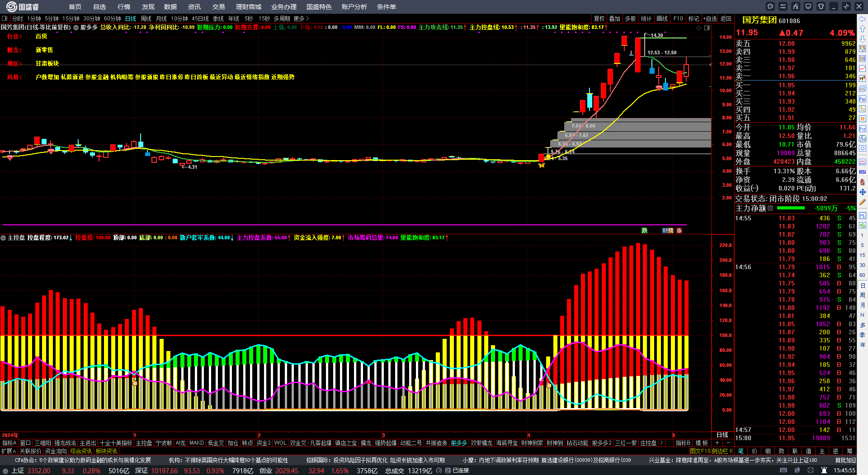This screenshot has width=868, height=475.
Task: Open the 指标B indicator group
Action: click(x=683, y=443)
